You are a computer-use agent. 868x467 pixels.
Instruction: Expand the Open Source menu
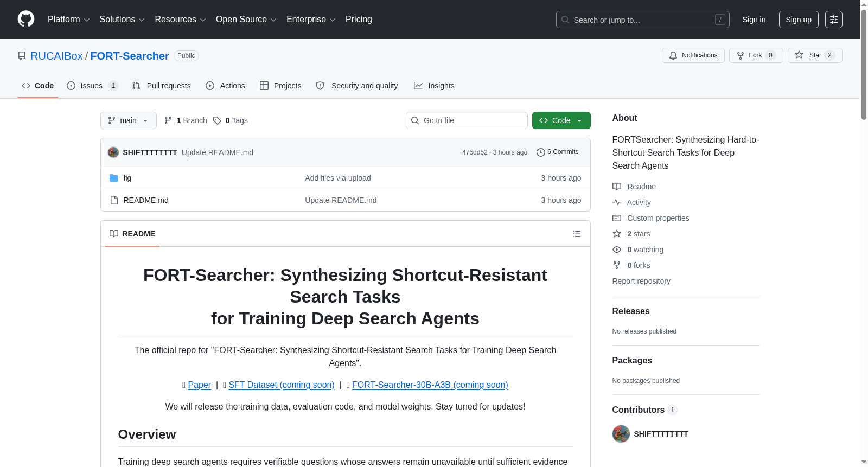point(246,20)
